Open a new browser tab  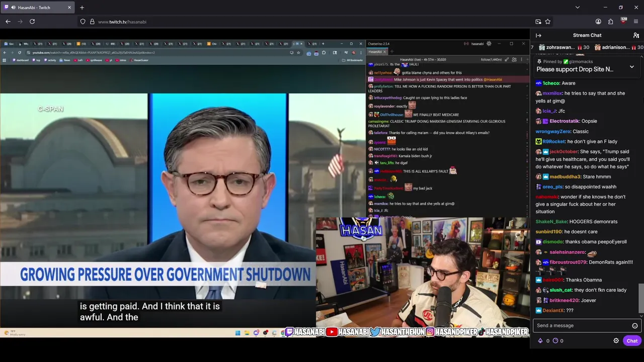(x=82, y=8)
